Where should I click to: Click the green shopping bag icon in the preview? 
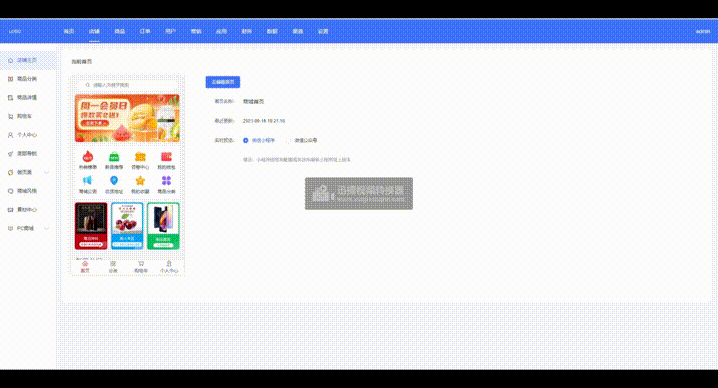click(x=114, y=157)
